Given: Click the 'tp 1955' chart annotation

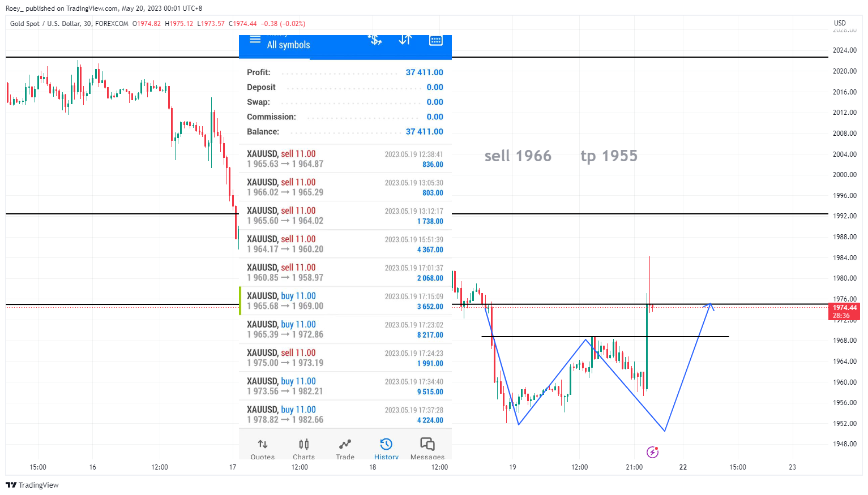Looking at the screenshot, I should 609,156.
